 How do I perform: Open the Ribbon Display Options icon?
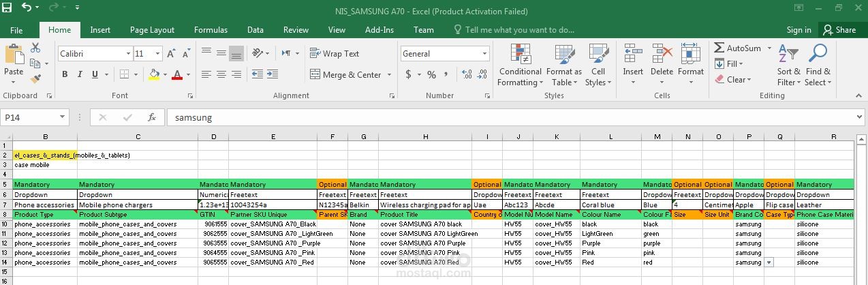click(798, 8)
